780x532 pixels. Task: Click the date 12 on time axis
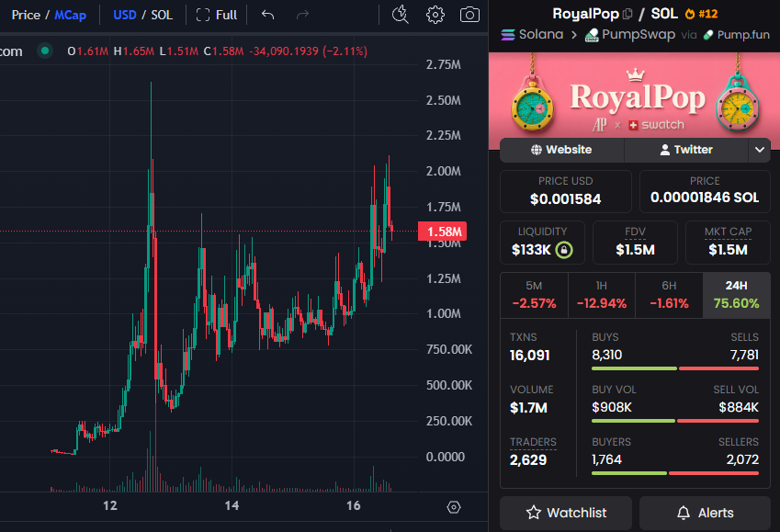[110, 506]
